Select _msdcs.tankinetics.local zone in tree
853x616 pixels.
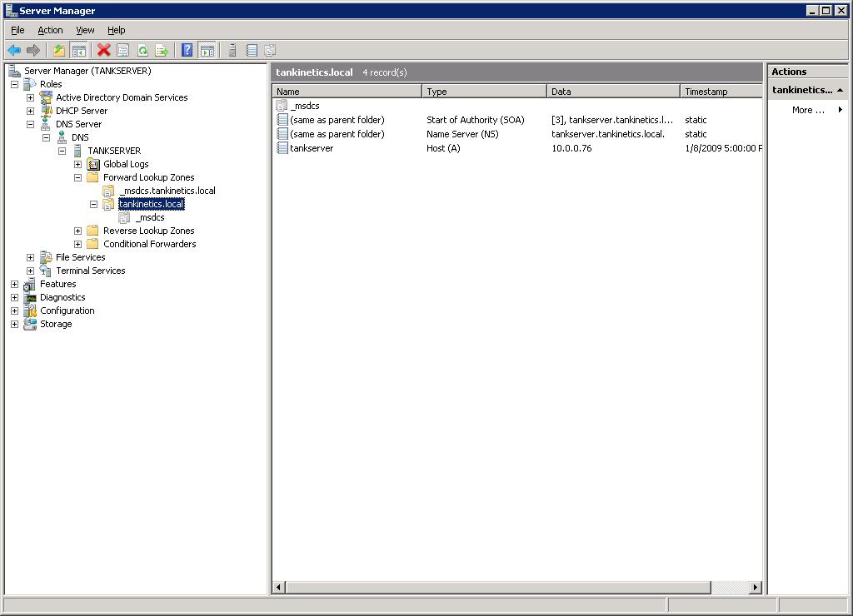click(x=167, y=191)
